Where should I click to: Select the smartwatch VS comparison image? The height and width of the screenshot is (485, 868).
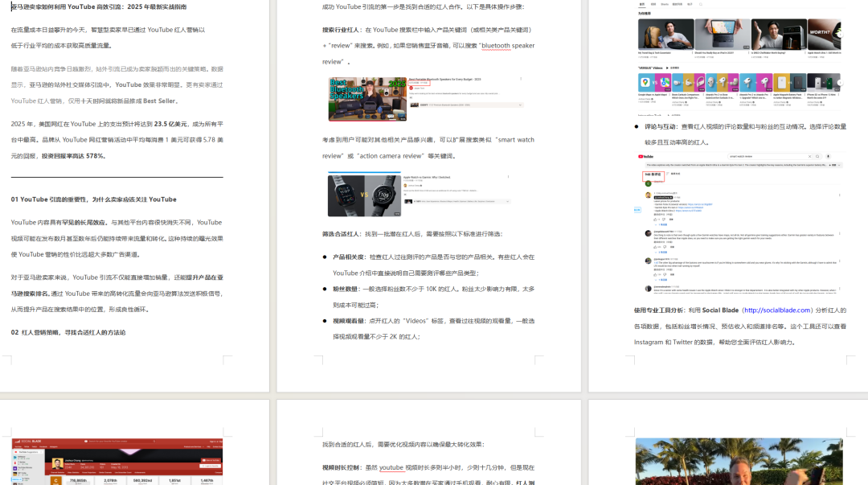364,195
